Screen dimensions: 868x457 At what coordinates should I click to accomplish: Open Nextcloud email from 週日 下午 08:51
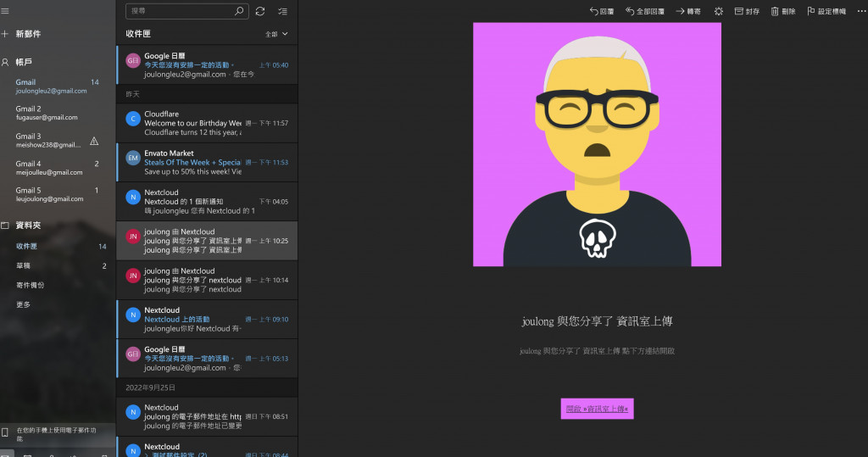coord(207,416)
